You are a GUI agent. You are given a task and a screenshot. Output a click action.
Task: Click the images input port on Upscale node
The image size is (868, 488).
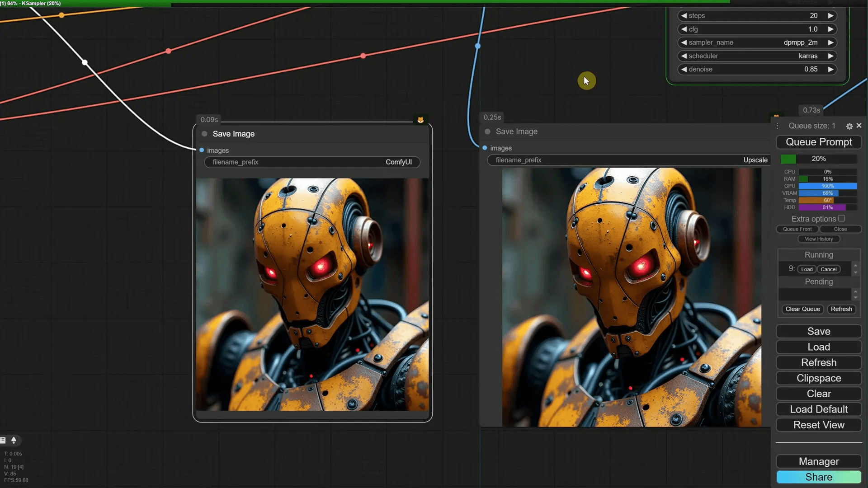click(485, 148)
